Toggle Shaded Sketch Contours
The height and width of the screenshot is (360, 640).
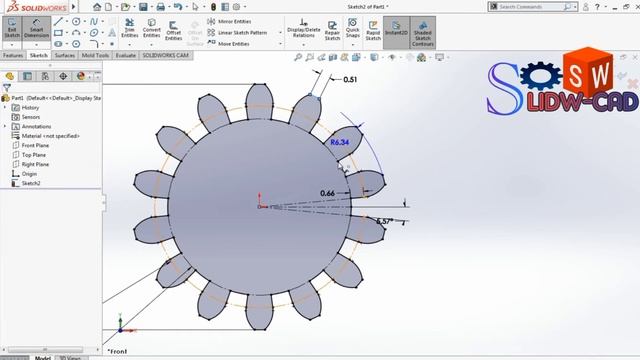tap(423, 33)
